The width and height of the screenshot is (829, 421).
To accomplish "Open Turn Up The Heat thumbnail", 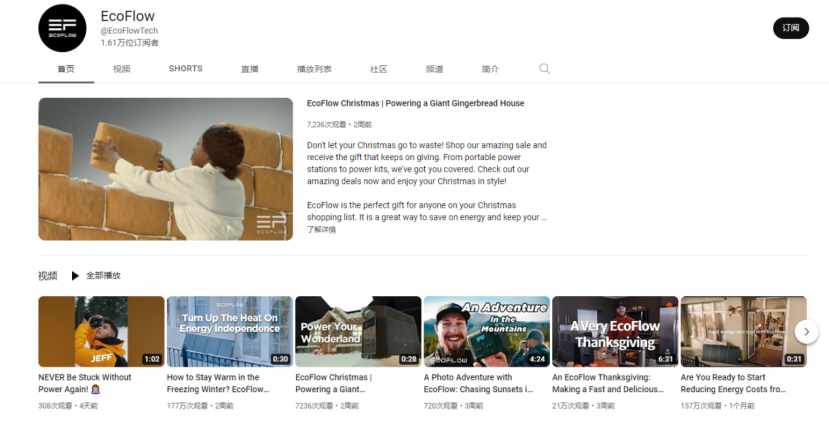I will point(230,332).
